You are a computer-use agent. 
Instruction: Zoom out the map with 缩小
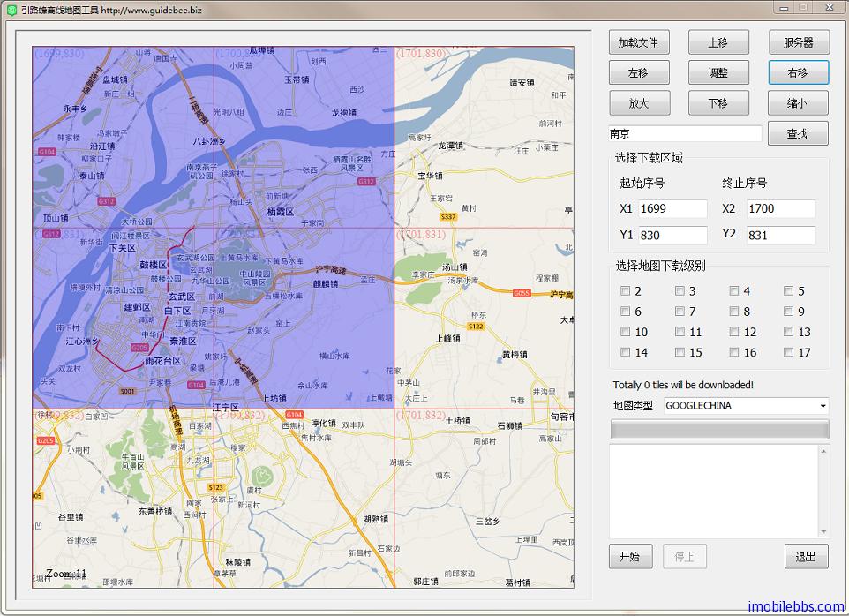pyautogui.click(x=797, y=103)
